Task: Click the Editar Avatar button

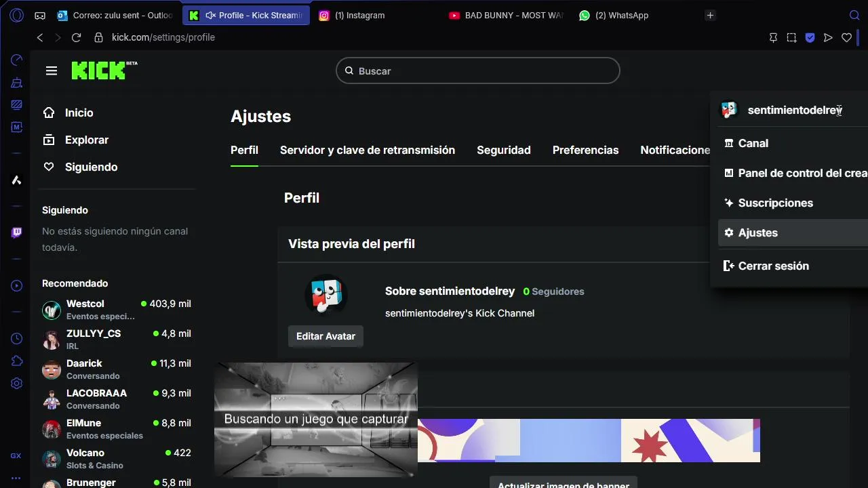Action: pos(325,336)
